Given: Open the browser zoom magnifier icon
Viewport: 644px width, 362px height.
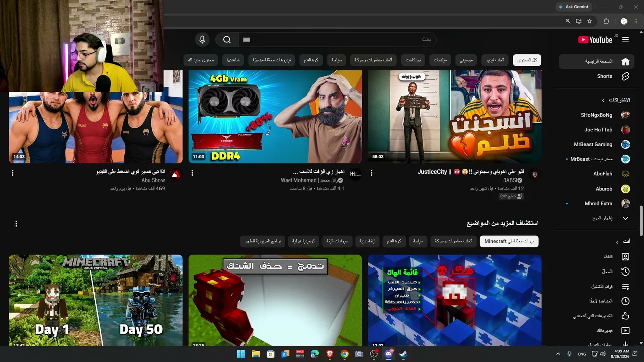Looking at the screenshot, I should pos(568,21).
